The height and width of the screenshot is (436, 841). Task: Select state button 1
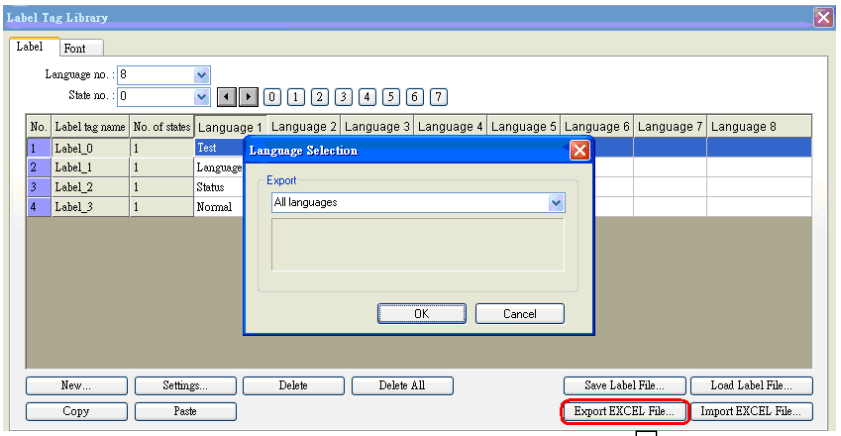point(296,97)
